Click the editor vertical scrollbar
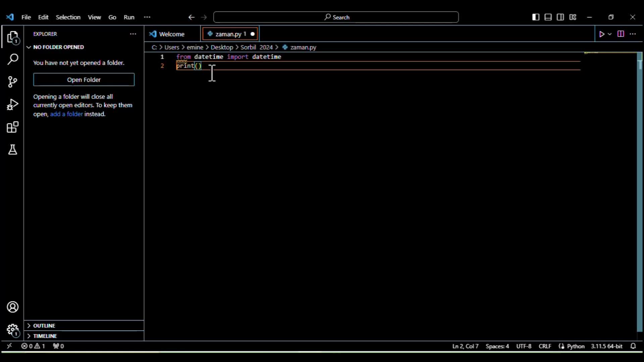Image resolution: width=644 pixels, height=362 pixels. click(x=640, y=191)
